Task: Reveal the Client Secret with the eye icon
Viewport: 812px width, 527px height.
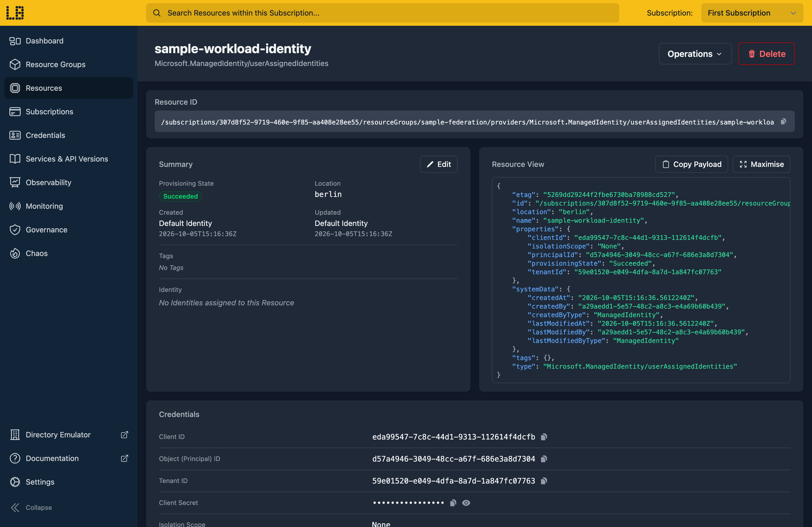Action: [x=466, y=503]
